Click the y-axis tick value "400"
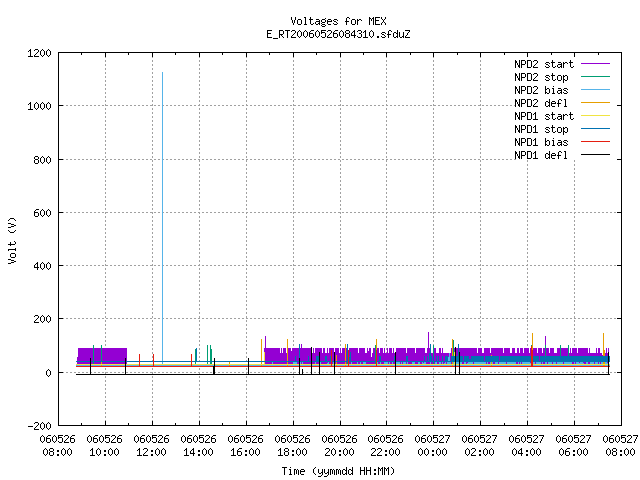 pos(42,266)
